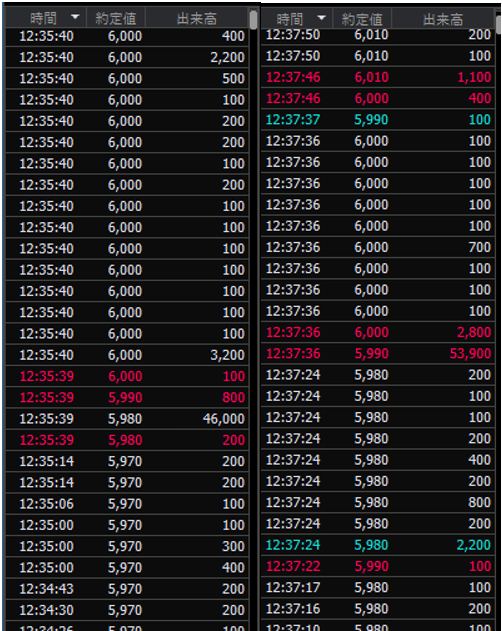502x631 pixels.
Task: Click the right panel 約定値 column header
Action: 362,19
